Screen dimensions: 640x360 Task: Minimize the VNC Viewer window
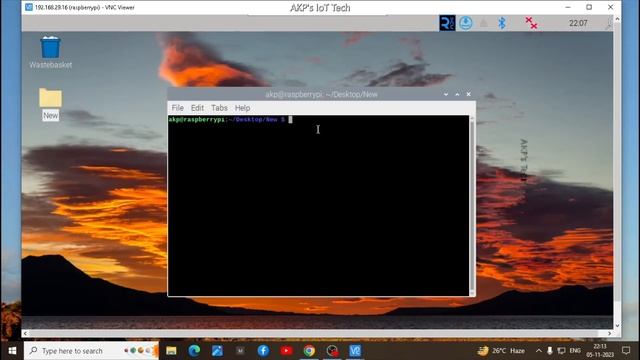click(568, 7)
